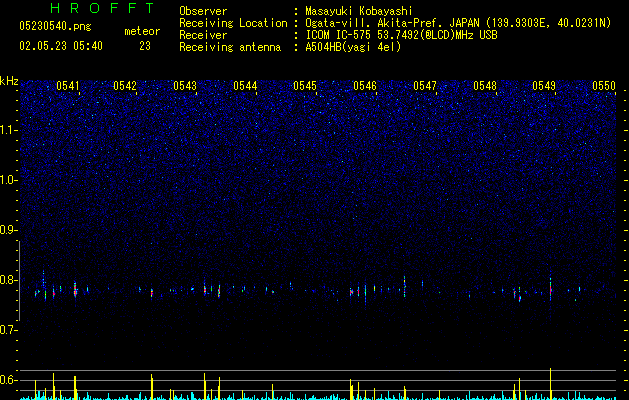Click the Receiving Location label
Image resolution: width=629 pixels, height=400 pixels.
[233, 23]
